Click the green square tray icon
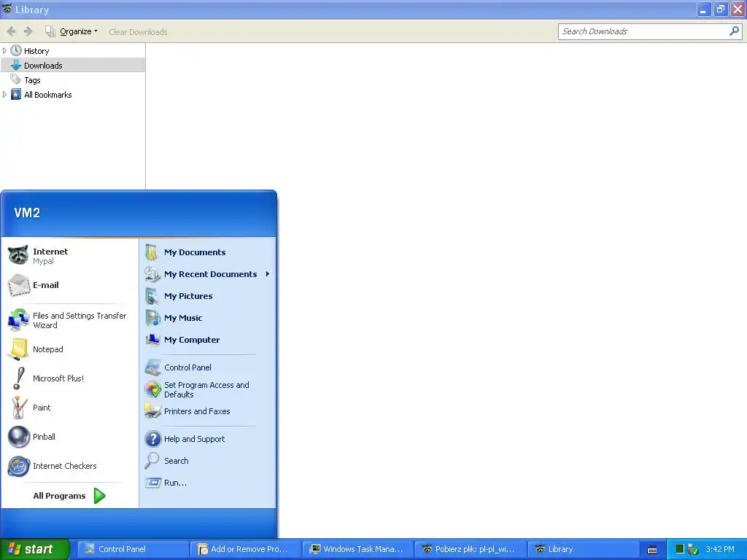The image size is (747, 560). coord(680,549)
